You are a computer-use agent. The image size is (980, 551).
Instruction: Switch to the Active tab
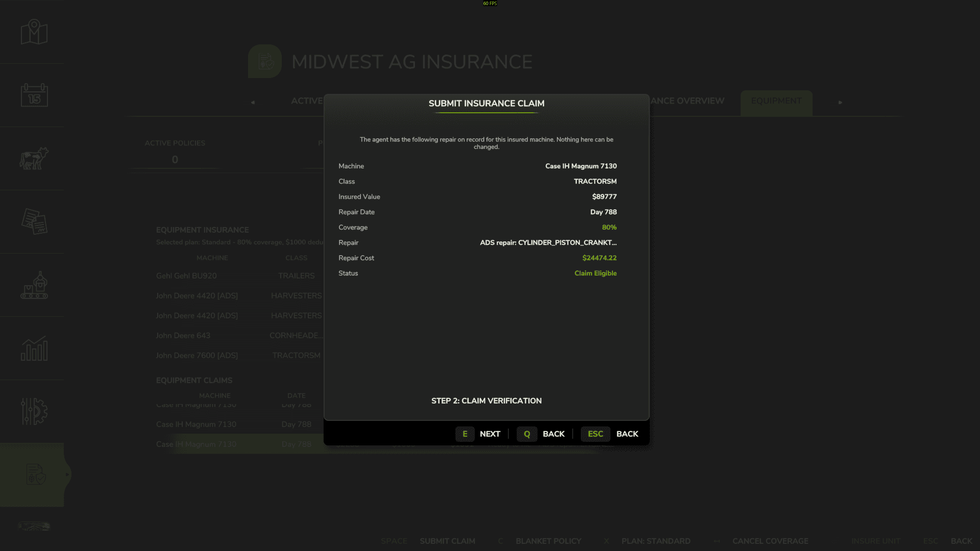point(307,101)
